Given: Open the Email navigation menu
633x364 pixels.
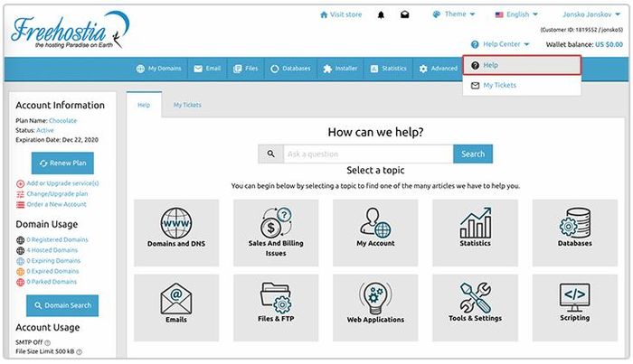Looking at the screenshot, I should tap(207, 69).
